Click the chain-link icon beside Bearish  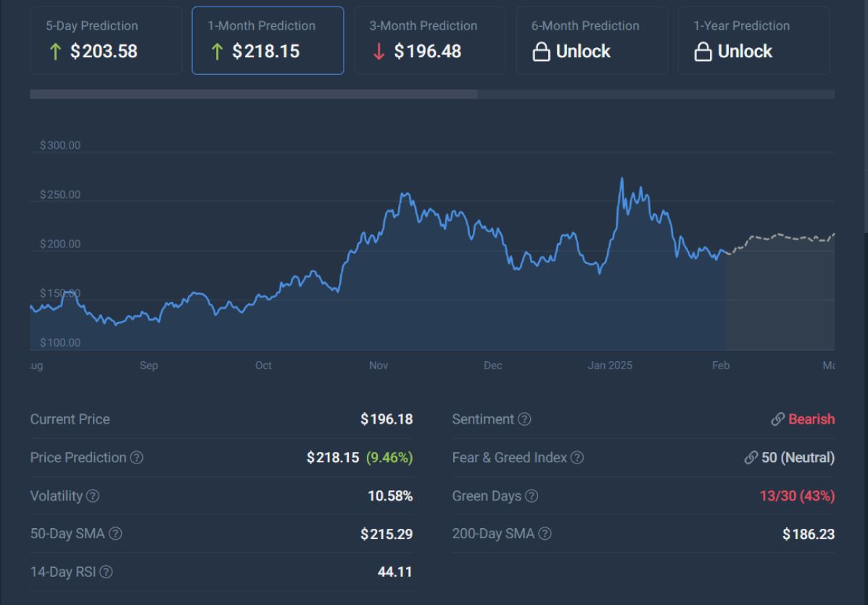(777, 419)
